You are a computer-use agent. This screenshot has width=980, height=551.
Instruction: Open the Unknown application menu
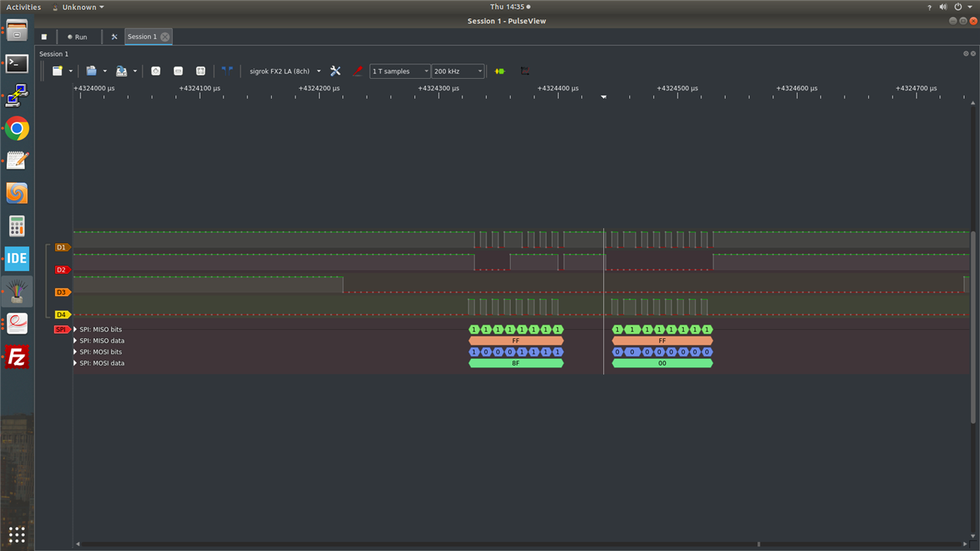79,7
